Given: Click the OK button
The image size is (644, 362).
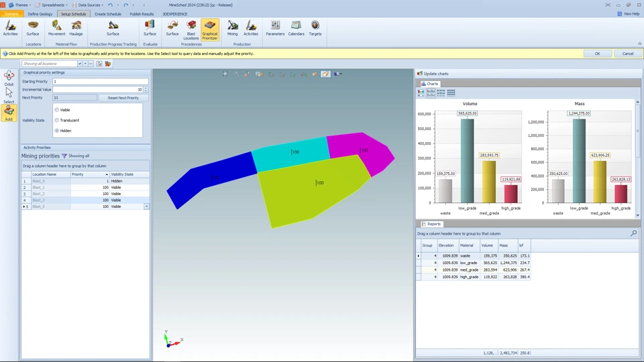Looking at the screenshot, I should (598, 54).
